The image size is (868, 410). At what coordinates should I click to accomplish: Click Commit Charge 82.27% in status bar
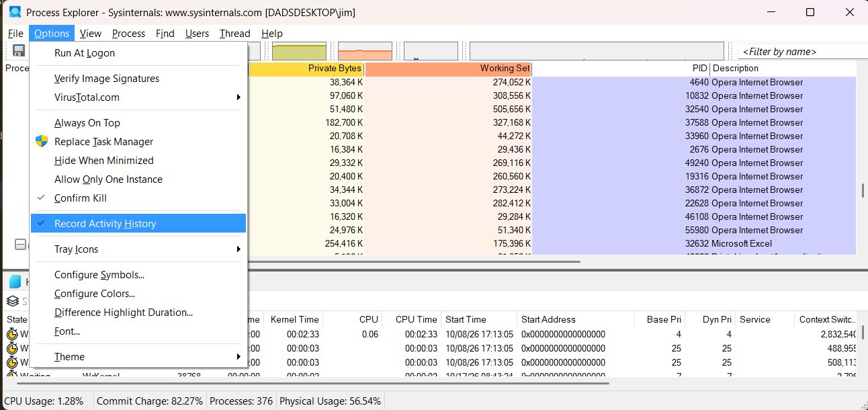[150, 401]
